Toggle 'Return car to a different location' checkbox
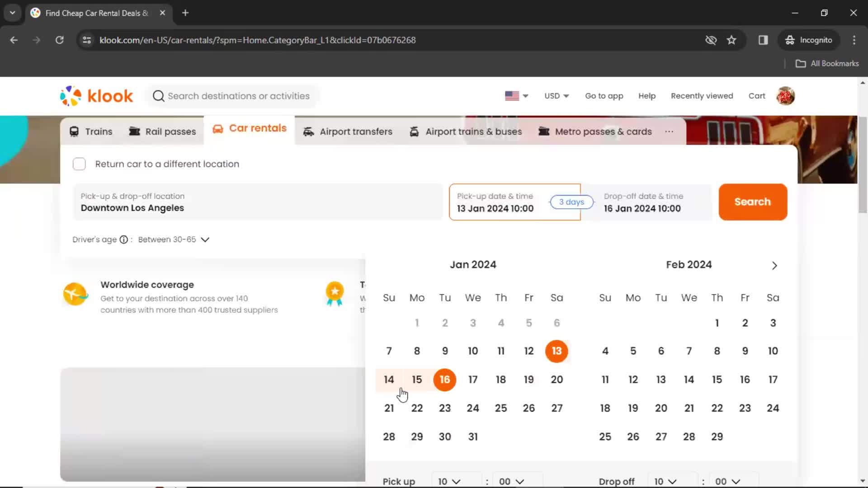This screenshot has height=488, width=868. [x=80, y=164]
